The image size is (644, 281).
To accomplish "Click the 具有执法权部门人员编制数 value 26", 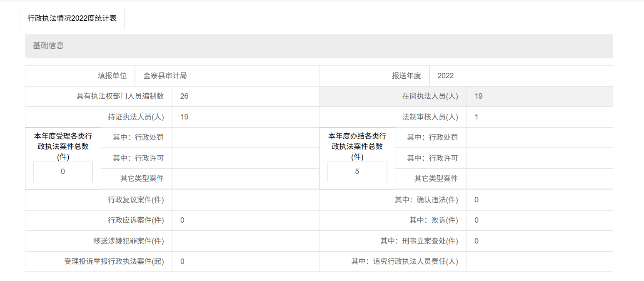I will click(x=245, y=96).
